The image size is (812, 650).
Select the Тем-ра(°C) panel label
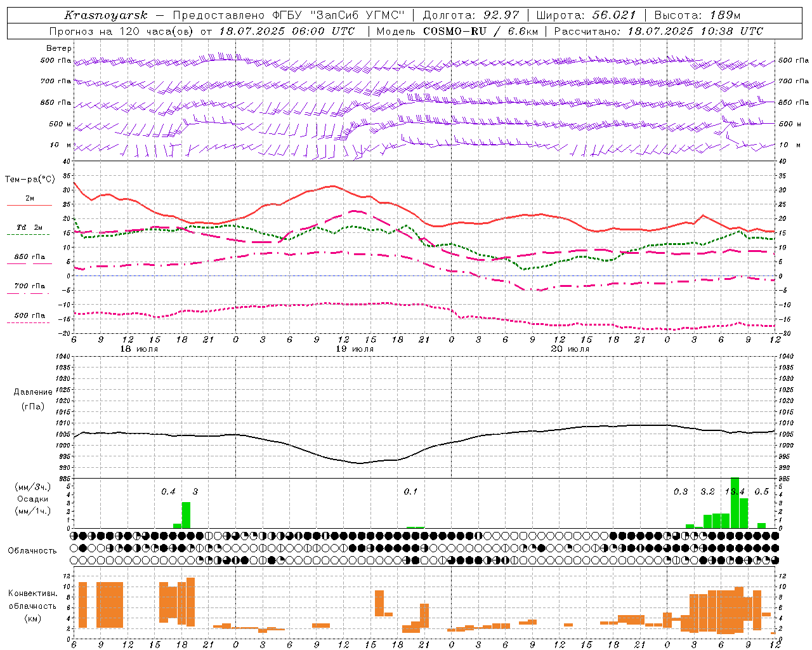[x=30, y=180]
